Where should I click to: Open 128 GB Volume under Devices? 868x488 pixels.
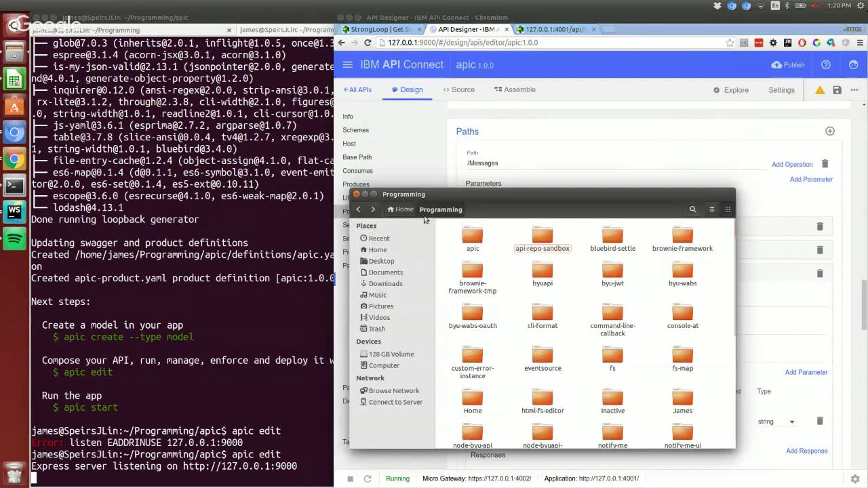pyautogui.click(x=391, y=354)
